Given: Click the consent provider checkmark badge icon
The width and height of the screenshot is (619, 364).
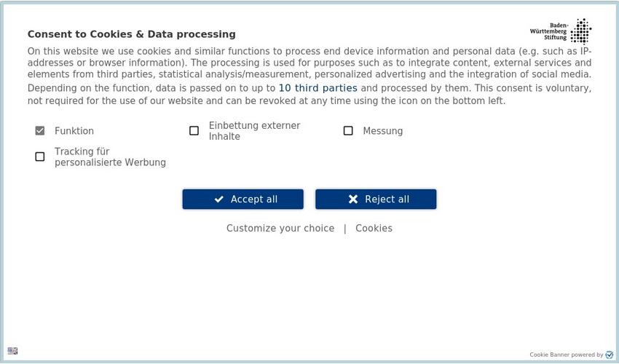Looking at the screenshot, I should [x=610, y=355].
